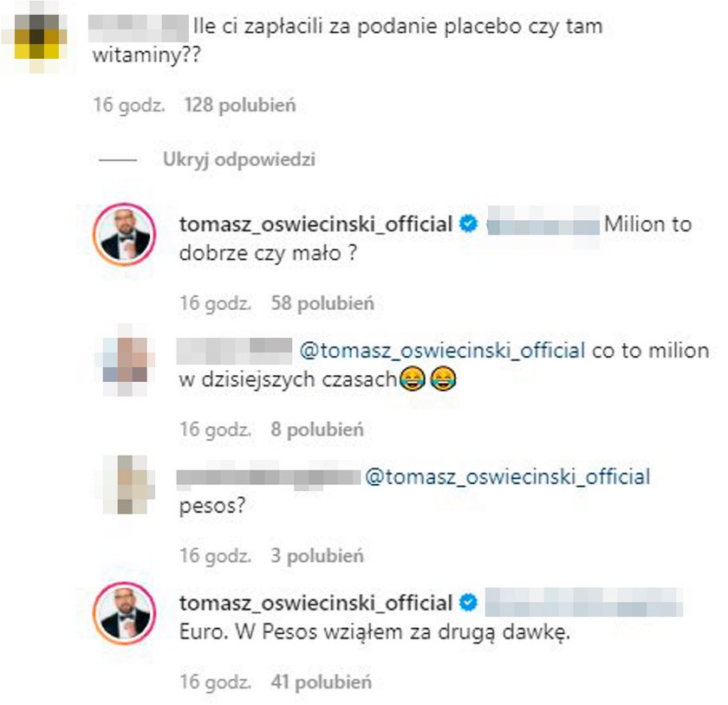Open the avatar of the 'pesos?' commenter

click(125, 487)
